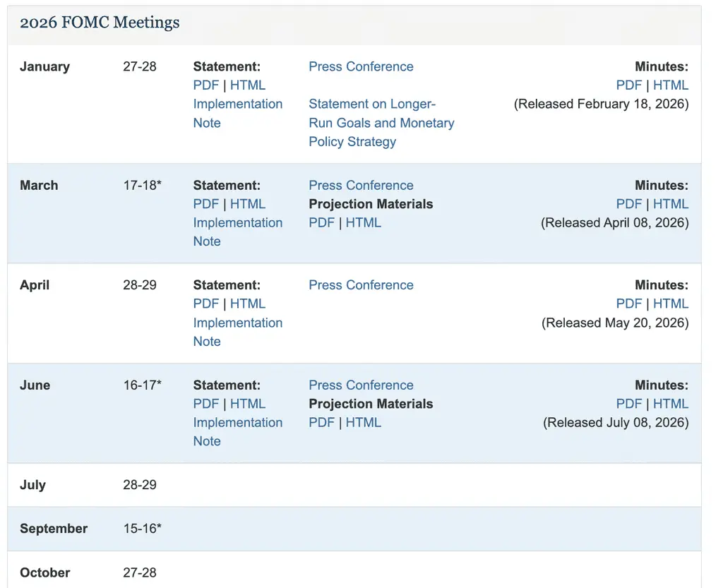723x588 pixels.
Task: Open Statement on Longer-Run Goals link
Action: click(381, 123)
